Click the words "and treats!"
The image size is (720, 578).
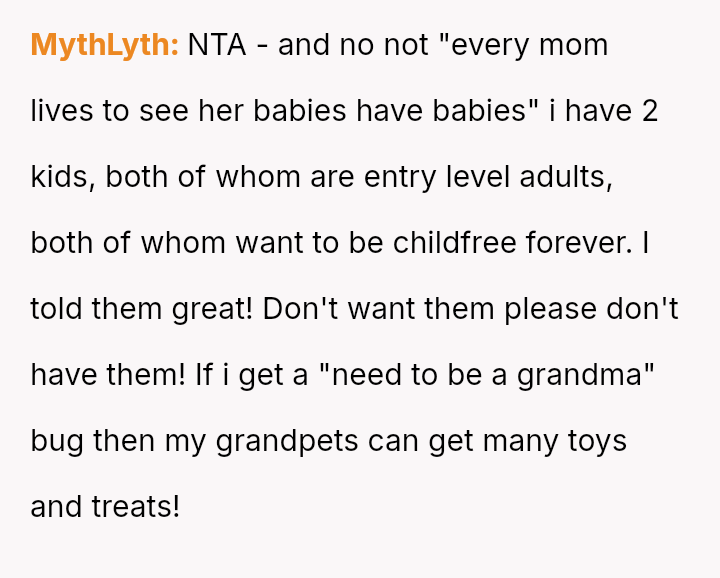[x=105, y=507]
